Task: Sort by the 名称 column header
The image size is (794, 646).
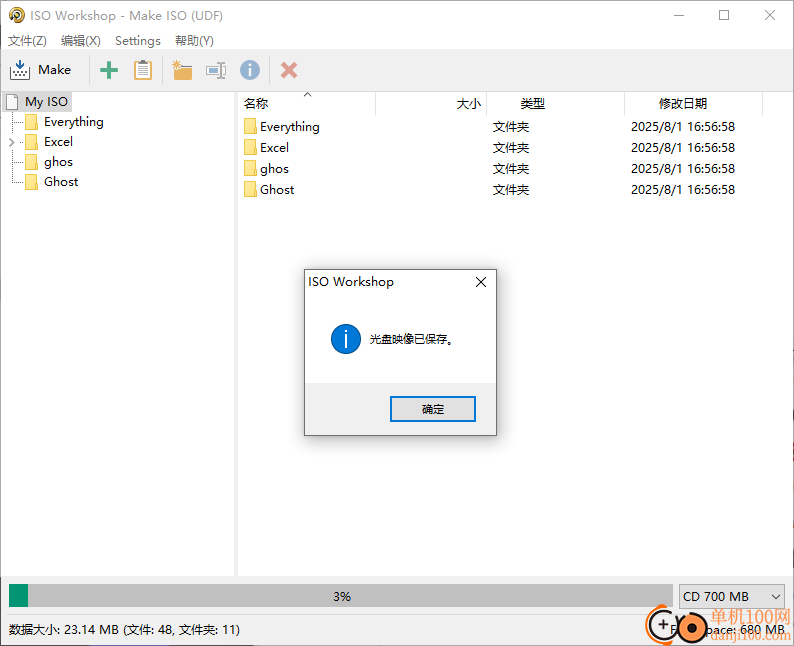Action: (306, 104)
